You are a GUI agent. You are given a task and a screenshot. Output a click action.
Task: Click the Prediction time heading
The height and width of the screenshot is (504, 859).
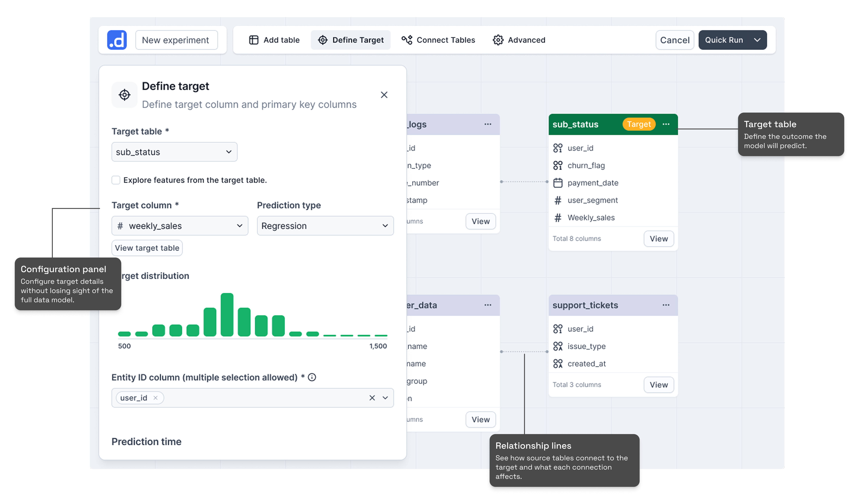[x=146, y=442]
